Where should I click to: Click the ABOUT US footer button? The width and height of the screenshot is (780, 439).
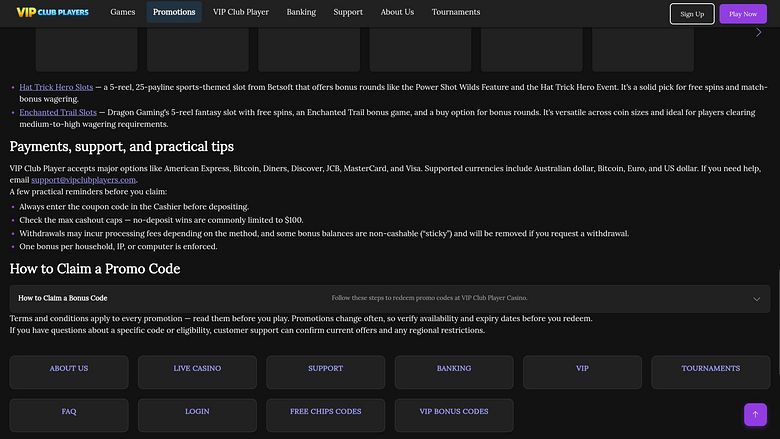[69, 372]
